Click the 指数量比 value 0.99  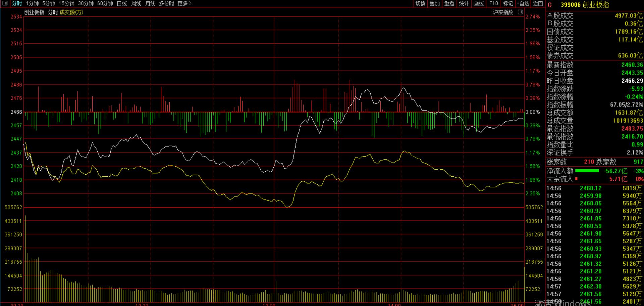point(637,145)
